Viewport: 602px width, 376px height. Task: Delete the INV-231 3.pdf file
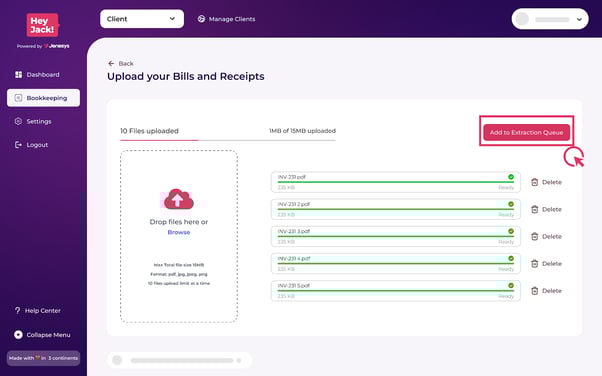[x=546, y=237]
